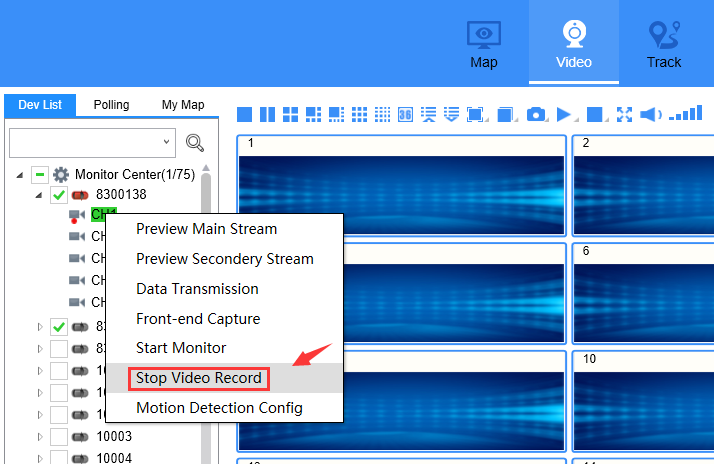
Task: Expand device 10004 node
Action: click(40, 458)
